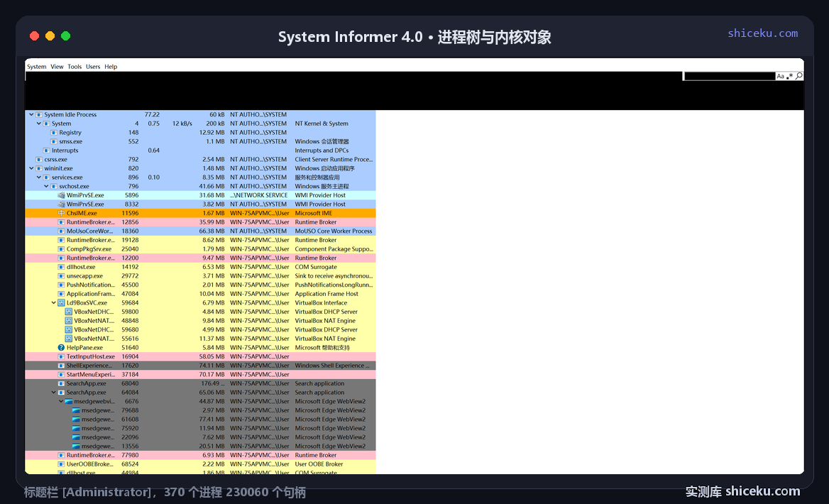The image size is (829, 504).
Task: Toggle the Aa case-sensitive search option
Action: coord(780,76)
